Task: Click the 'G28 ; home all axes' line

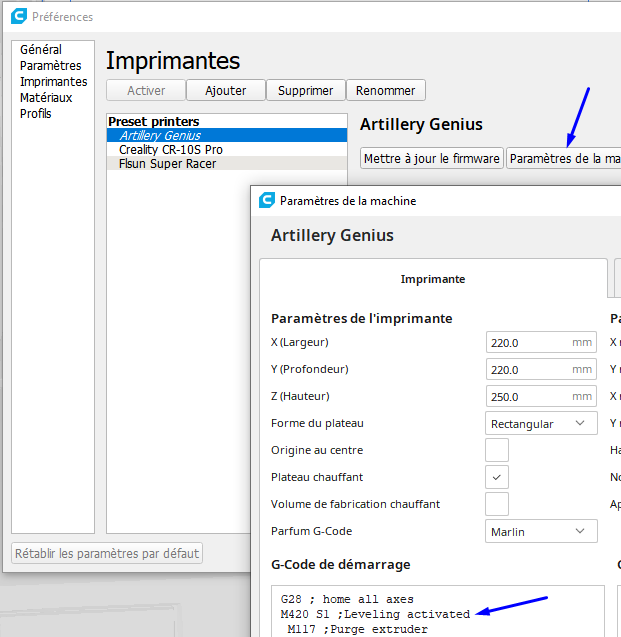Action: 347,599
